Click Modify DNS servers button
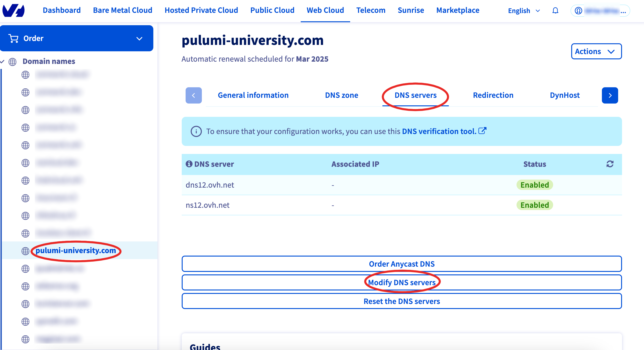Screen dimensions: 644x350 click(x=401, y=282)
